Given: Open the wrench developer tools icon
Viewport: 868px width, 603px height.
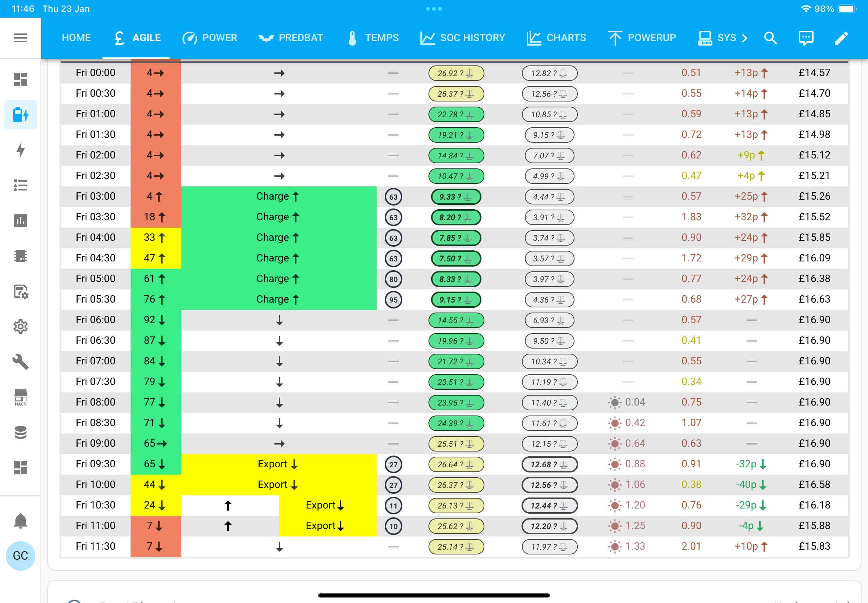Looking at the screenshot, I should point(20,361).
